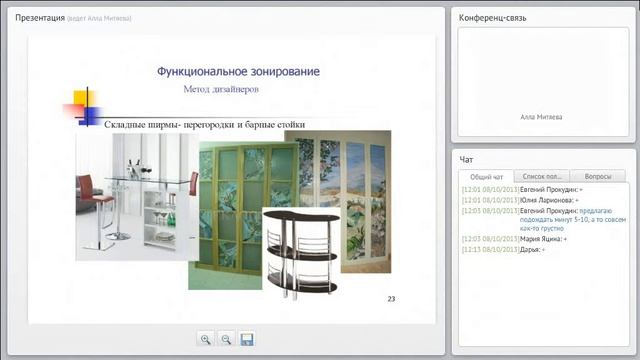Click the Конференц-связь panel title
Screen dimensions: 640x360
pyautogui.click(x=493, y=18)
